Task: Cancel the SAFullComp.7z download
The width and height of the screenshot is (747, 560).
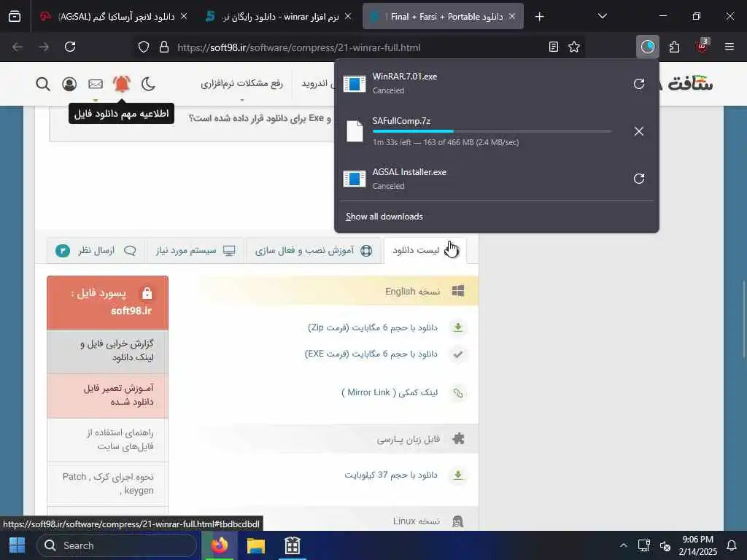Action: [x=639, y=131]
